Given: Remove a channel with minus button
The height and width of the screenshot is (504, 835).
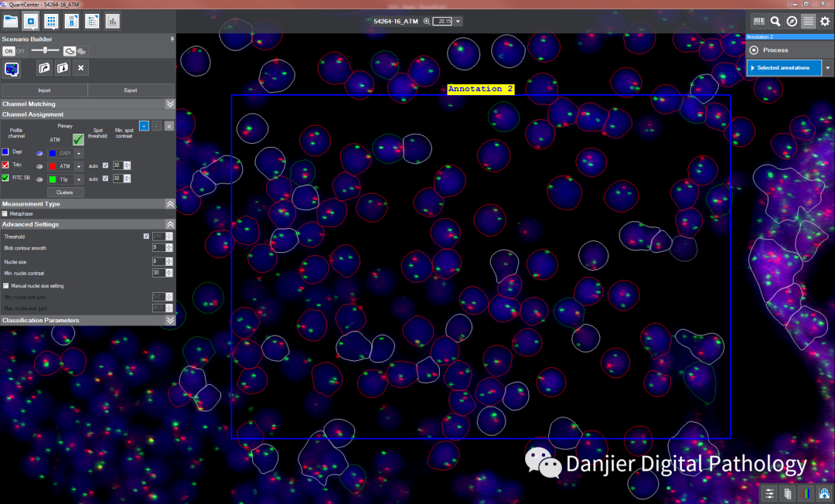Looking at the screenshot, I should [x=156, y=125].
